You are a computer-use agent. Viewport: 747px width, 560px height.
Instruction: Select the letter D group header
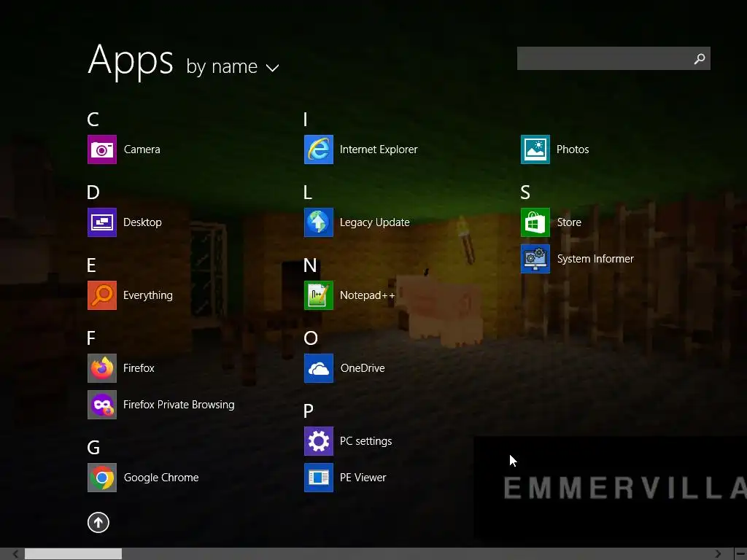[93, 192]
